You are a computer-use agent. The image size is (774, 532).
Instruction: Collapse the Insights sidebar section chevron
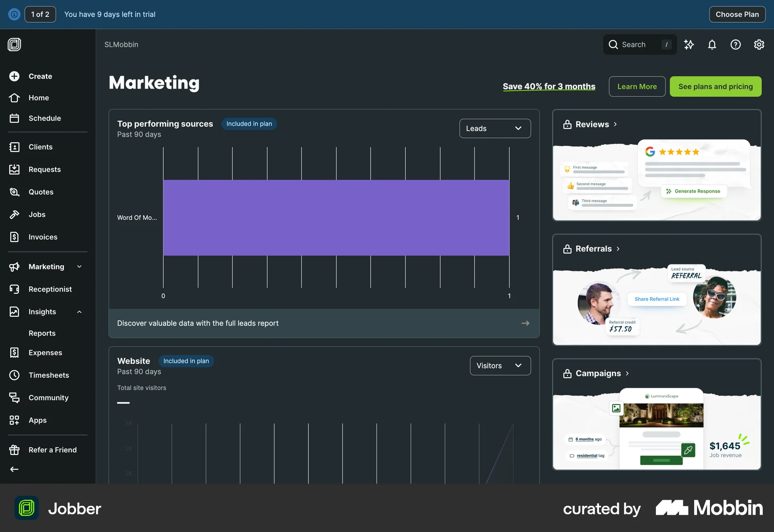[x=79, y=312]
